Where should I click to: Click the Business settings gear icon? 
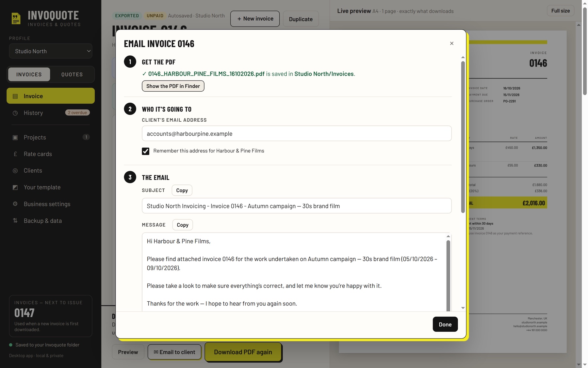point(15,204)
